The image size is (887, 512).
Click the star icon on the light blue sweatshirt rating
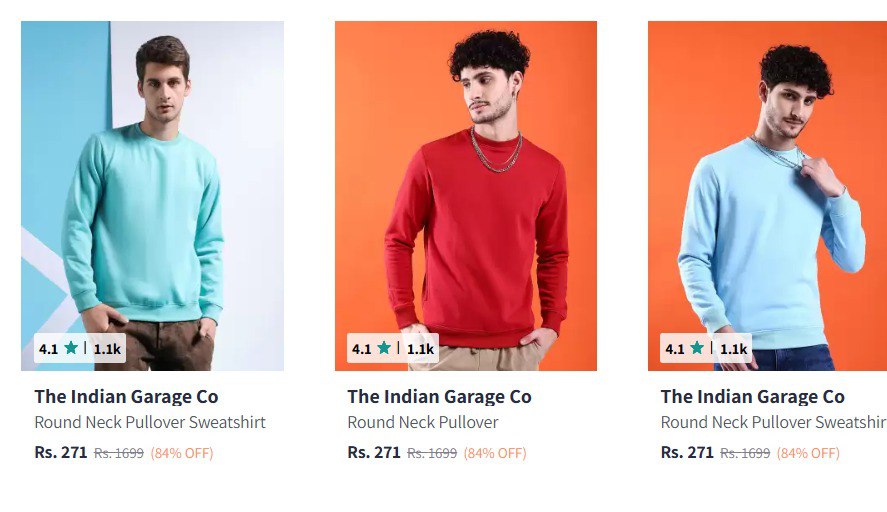click(697, 347)
